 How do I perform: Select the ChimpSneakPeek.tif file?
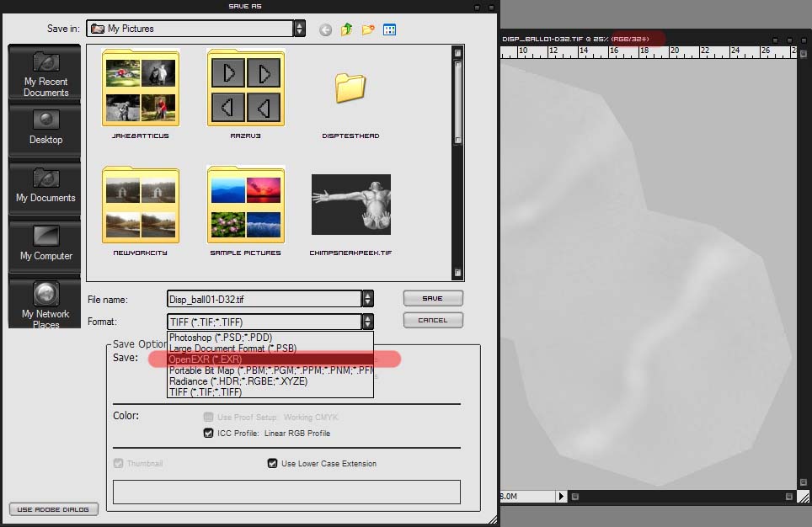pos(350,215)
